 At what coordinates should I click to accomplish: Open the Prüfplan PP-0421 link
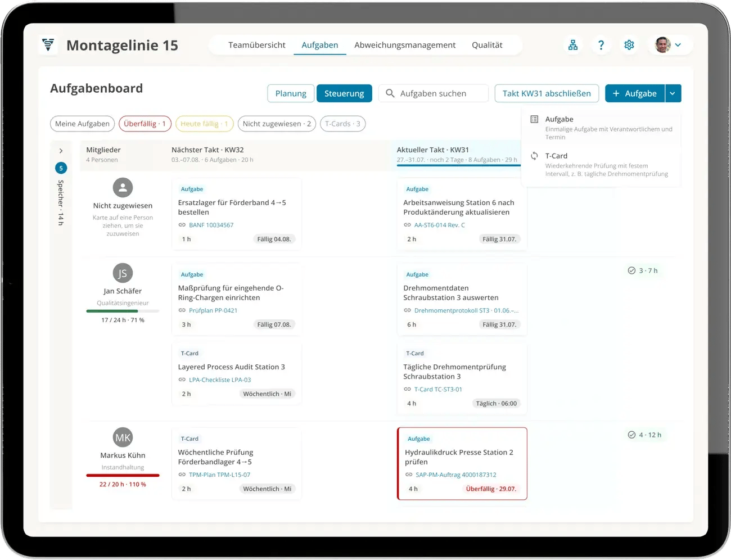pyautogui.click(x=213, y=310)
